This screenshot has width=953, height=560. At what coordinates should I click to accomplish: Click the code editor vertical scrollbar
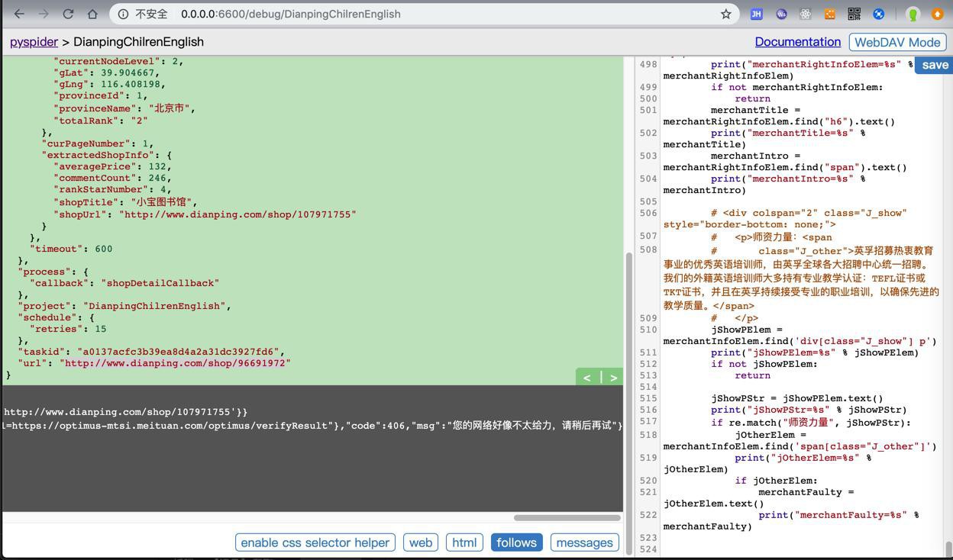click(949, 549)
